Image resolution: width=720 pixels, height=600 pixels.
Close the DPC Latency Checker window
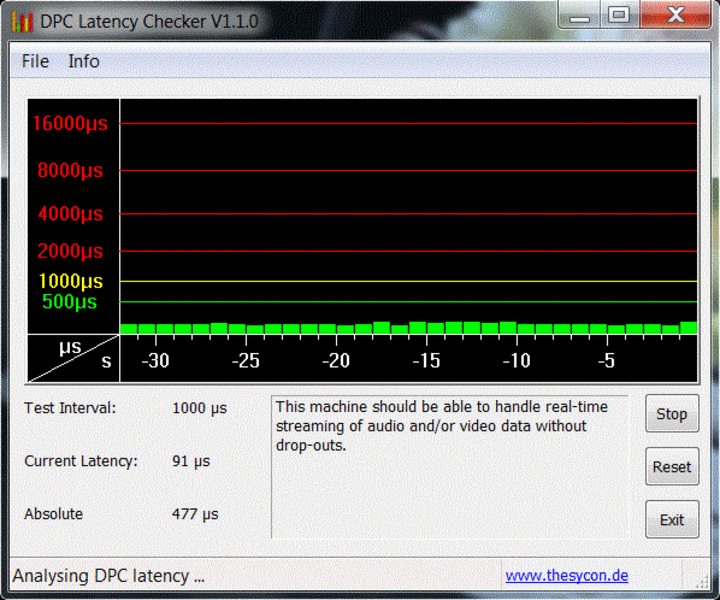coord(675,15)
